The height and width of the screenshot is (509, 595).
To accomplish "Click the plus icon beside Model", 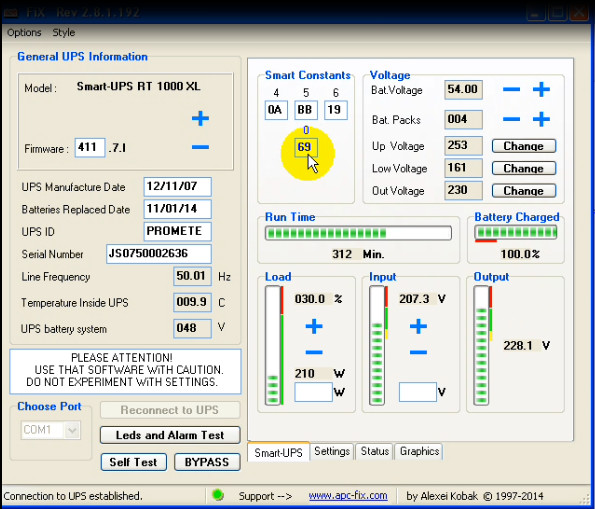I will coord(200,119).
